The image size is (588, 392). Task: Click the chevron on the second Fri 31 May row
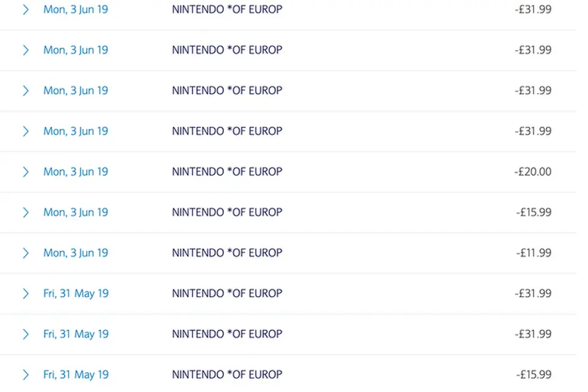[x=25, y=334]
